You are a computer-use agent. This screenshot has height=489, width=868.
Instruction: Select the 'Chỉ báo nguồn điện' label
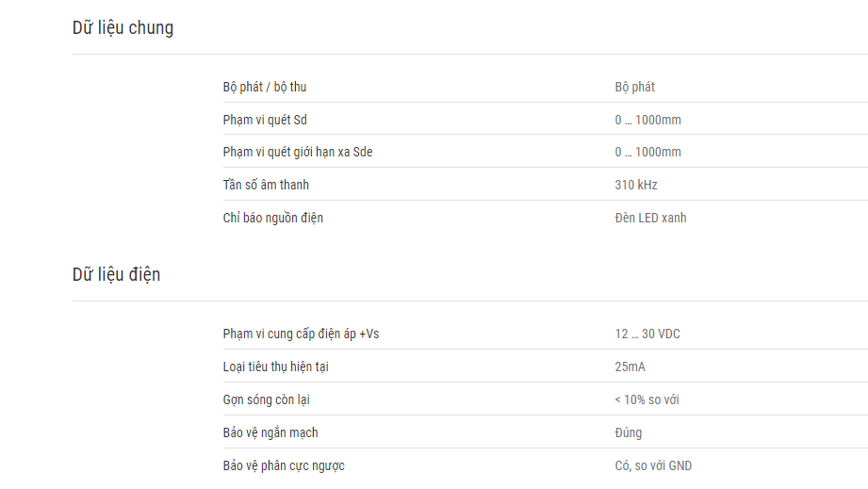coord(273,218)
